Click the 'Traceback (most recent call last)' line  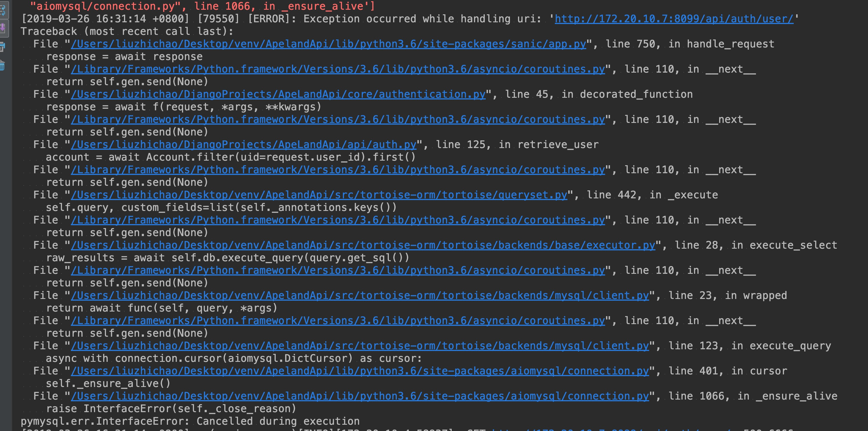pyautogui.click(x=127, y=31)
